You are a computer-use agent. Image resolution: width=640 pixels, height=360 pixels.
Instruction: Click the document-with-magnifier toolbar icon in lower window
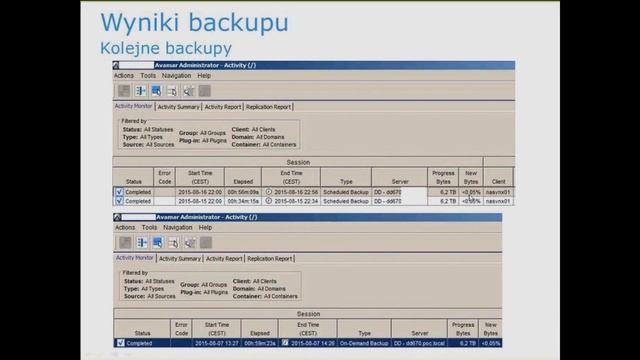173,242
